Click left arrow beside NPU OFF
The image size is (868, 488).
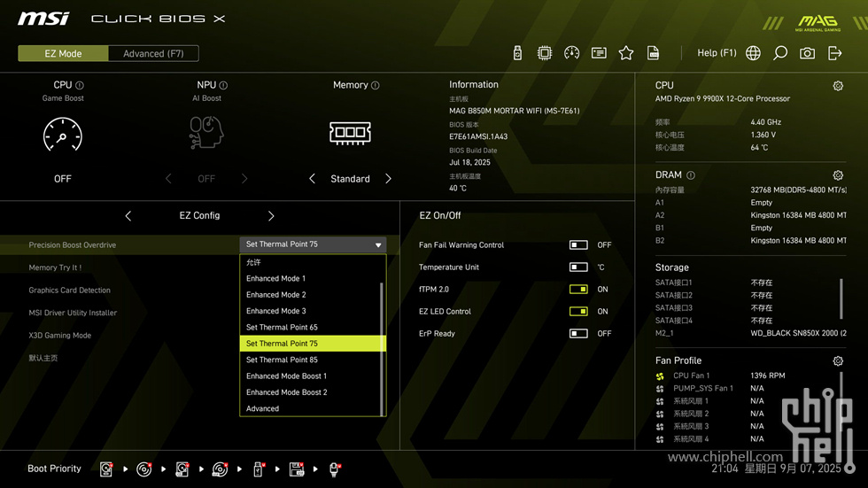[x=168, y=179]
